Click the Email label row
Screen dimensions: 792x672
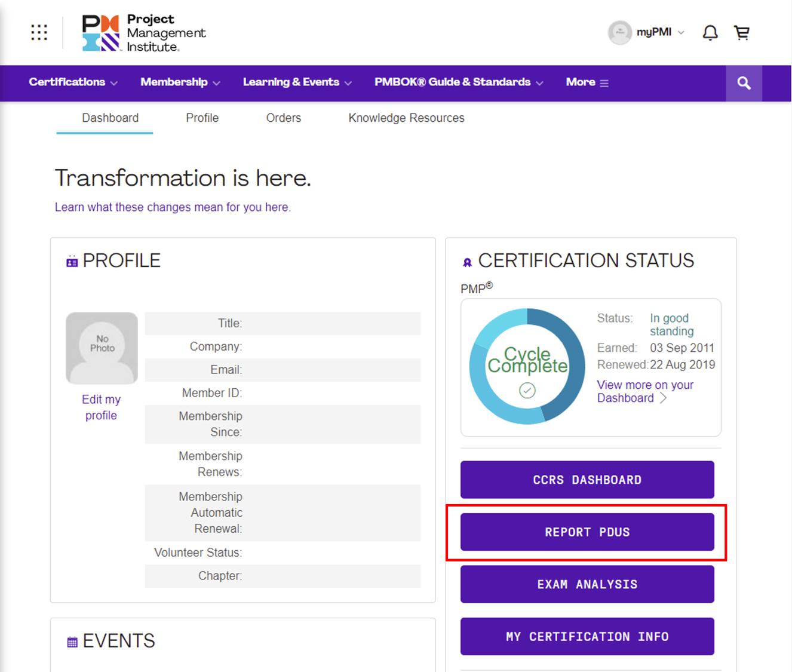coord(283,370)
